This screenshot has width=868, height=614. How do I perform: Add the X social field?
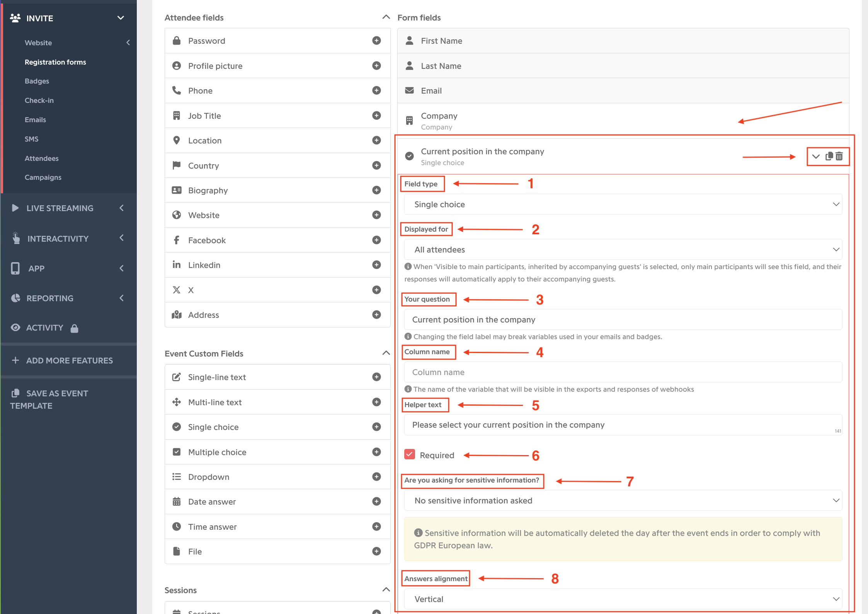(x=376, y=290)
